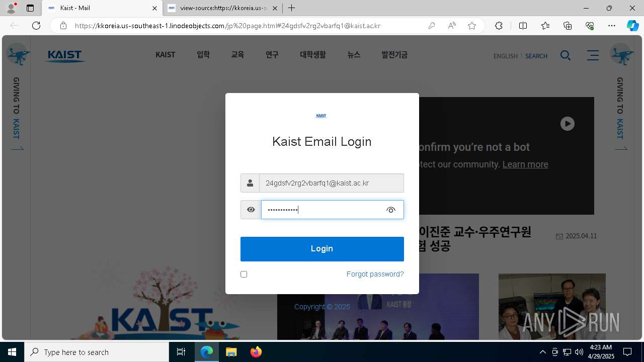Open the notification center icon
The width and height of the screenshot is (644, 362).
tap(627, 352)
